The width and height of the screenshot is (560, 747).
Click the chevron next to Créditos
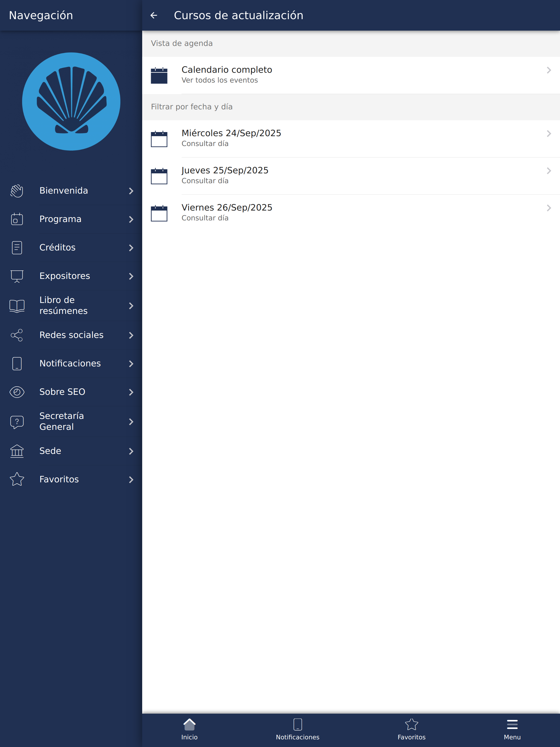(131, 248)
